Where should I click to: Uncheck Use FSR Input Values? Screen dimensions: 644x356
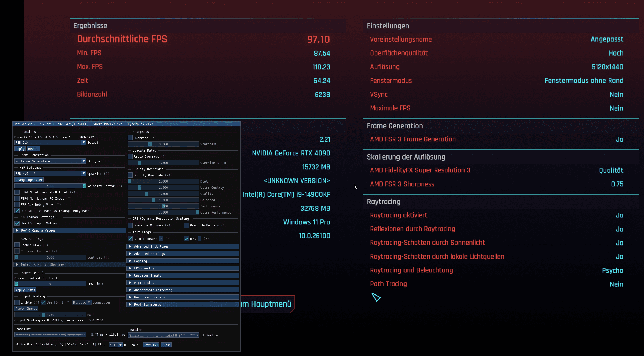point(17,223)
